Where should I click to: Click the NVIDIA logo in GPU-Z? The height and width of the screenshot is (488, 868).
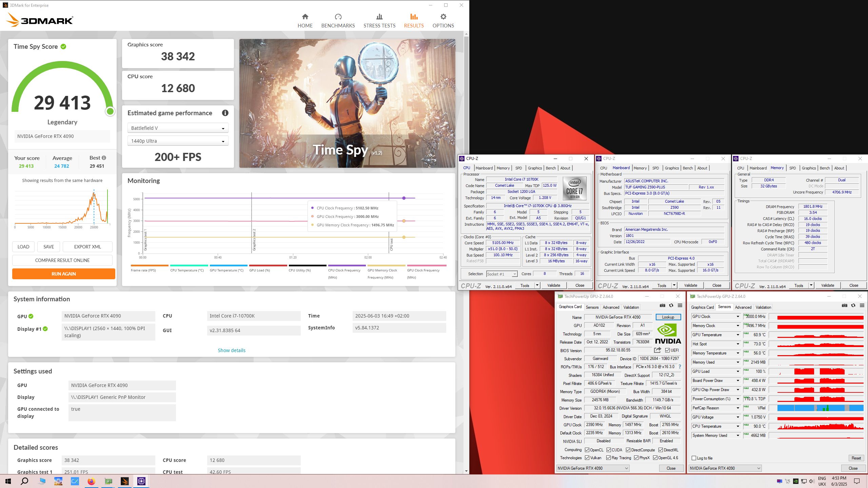pos(668,334)
